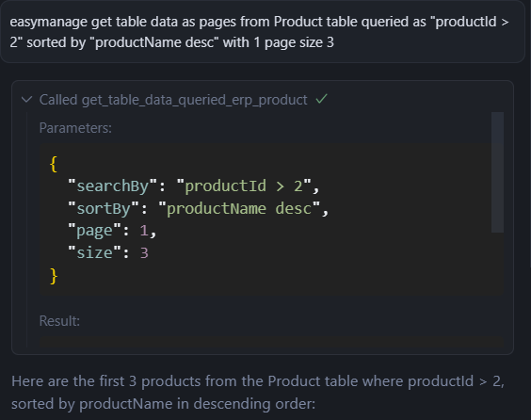The image size is (531, 420).
Task: Click the "productName desc" JSON value
Action: 239,208
